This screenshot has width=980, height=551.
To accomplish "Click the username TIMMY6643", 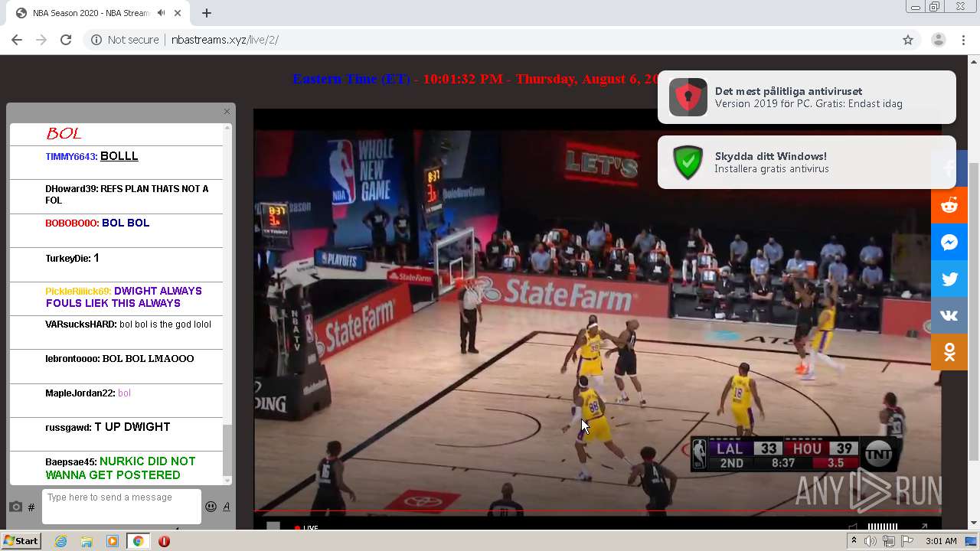I will click(70, 157).
